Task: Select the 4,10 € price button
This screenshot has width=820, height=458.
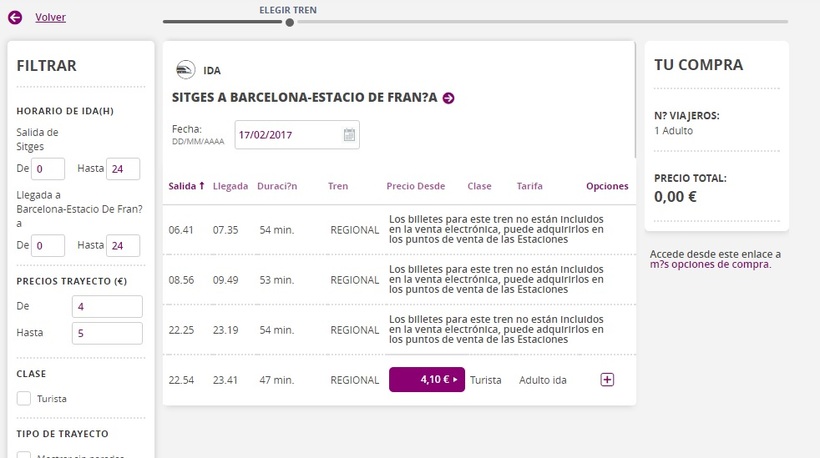Action: 426,380
